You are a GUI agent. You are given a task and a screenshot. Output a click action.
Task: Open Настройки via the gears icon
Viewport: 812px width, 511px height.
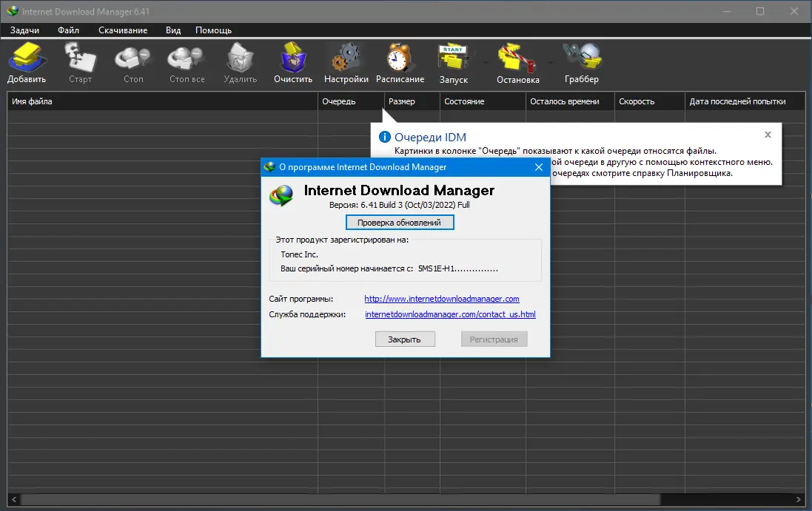click(x=346, y=59)
